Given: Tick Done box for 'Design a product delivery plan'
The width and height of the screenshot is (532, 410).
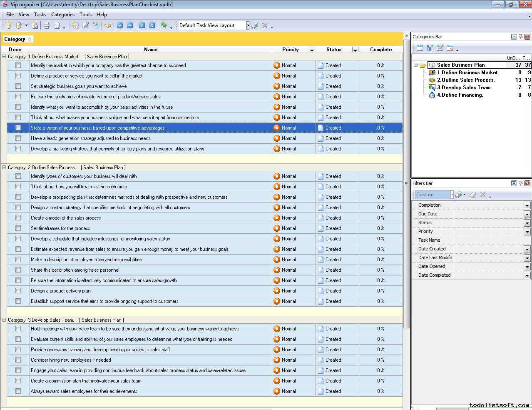Looking at the screenshot, I should [x=18, y=291].
